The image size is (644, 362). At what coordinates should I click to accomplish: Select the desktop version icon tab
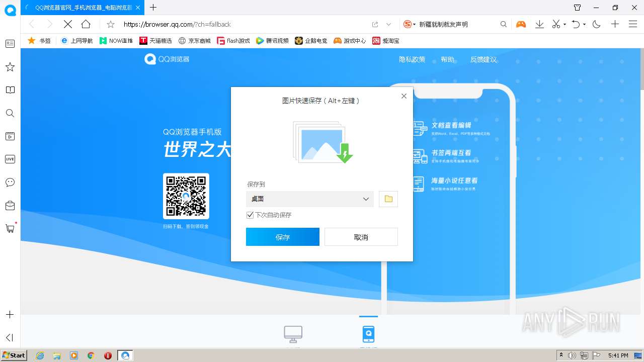pyautogui.click(x=293, y=334)
